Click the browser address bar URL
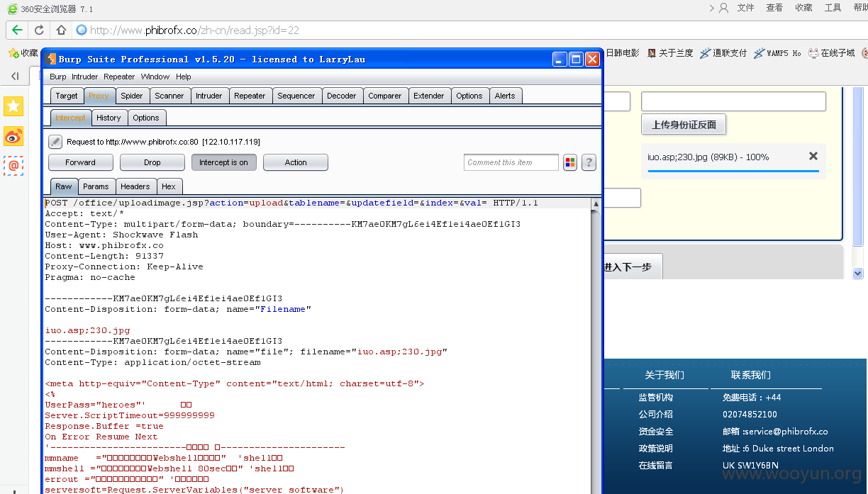Viewport: 868px width, 494px height. [194, 30]
